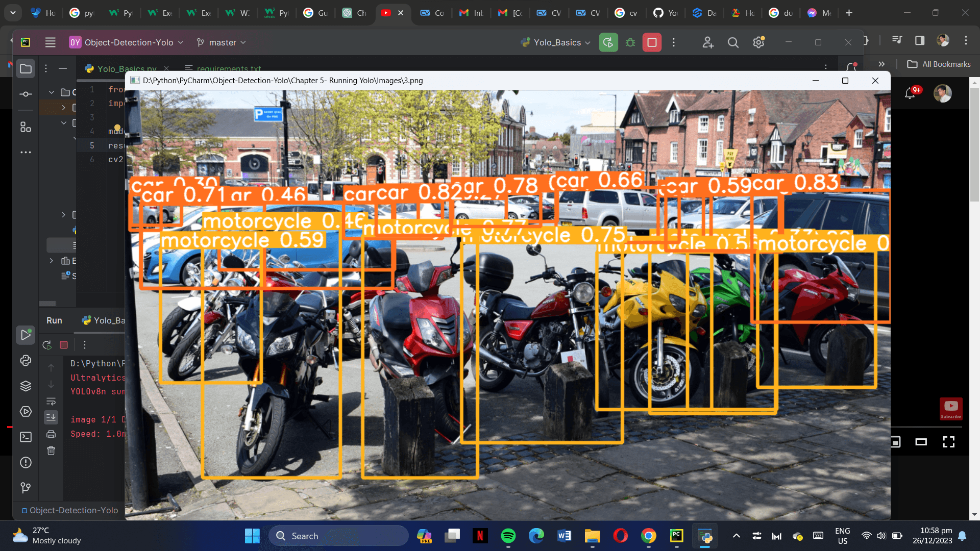Open the master git branch dropdown
Viewport: 980px width, 551px height.
point(222,42)
